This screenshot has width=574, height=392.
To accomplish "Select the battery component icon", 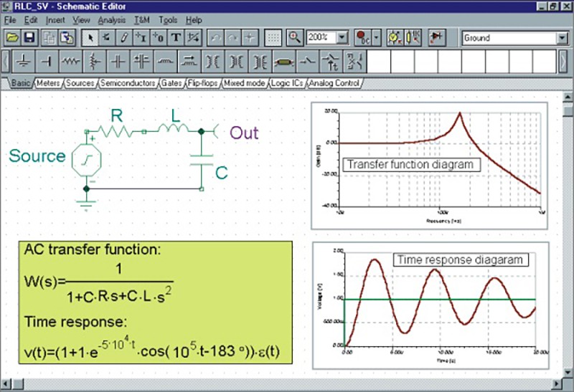I will [47, 62].
